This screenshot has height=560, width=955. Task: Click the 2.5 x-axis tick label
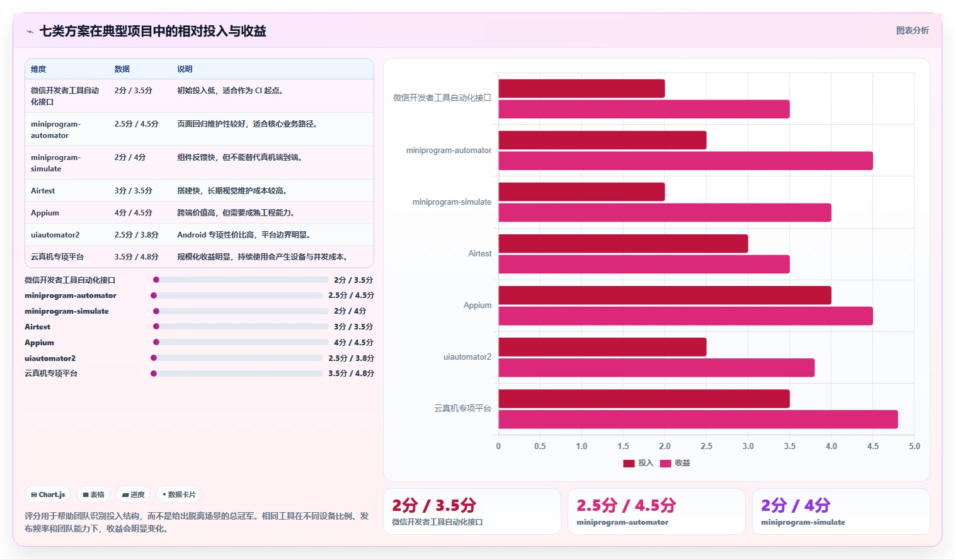click(706, 446)
